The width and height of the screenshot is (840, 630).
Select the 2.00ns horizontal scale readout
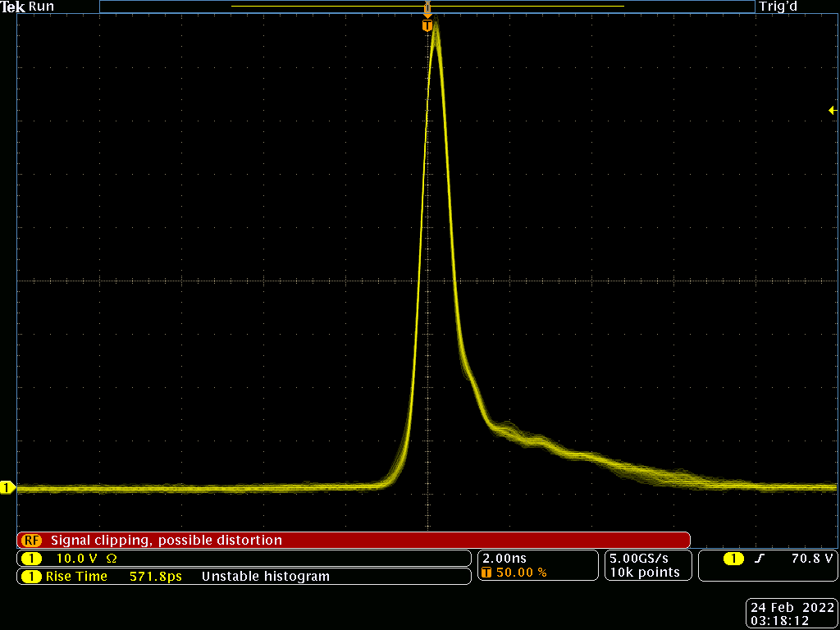(502, 558)
